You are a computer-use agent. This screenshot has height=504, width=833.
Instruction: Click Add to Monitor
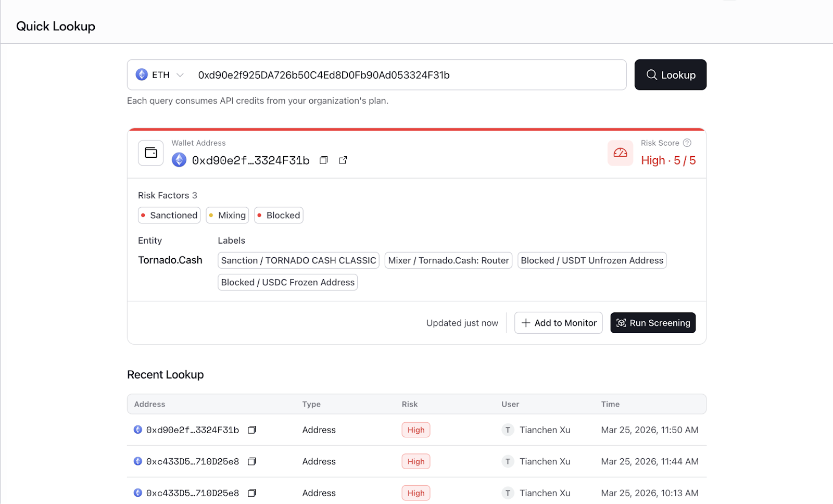[x=558, y=323]
